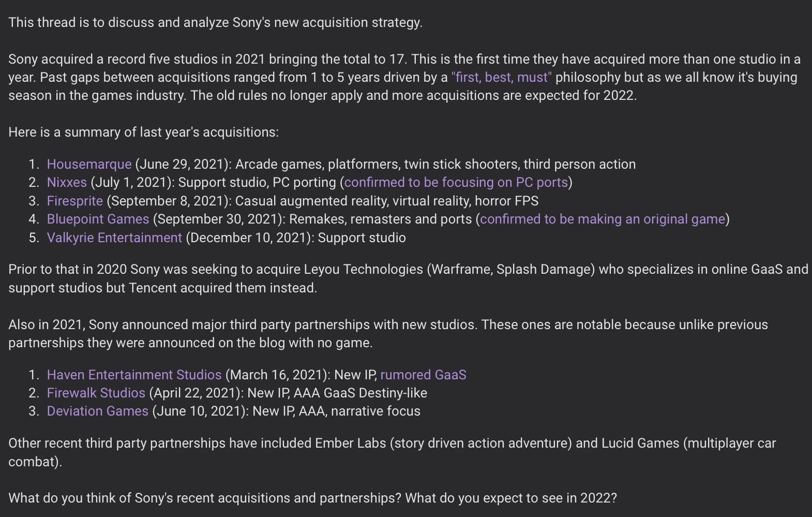Open the Haven Entertainment Studios link
Image resolution: width=812 pixels, height=517 pixels.
coord(134,375)
